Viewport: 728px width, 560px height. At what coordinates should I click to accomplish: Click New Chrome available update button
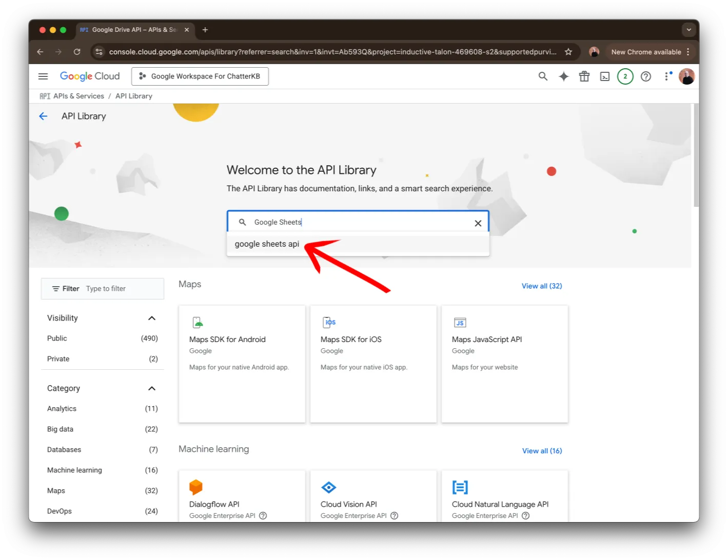[x=650, y=52]
